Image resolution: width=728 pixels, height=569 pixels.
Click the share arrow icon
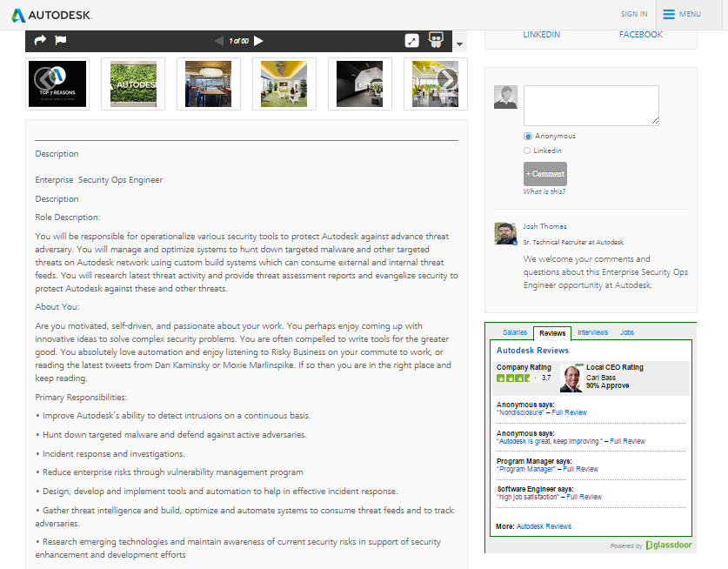click(x=39, y=40)
